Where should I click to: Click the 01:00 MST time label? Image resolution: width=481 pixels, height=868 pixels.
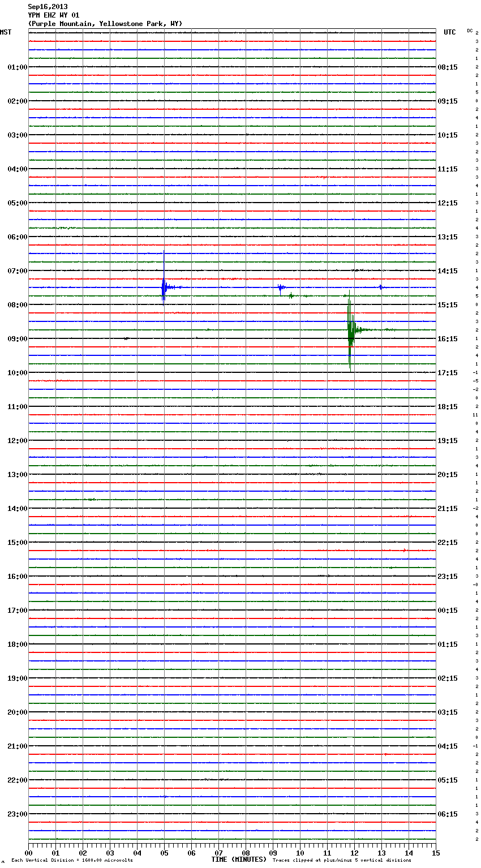click(18, 67)
